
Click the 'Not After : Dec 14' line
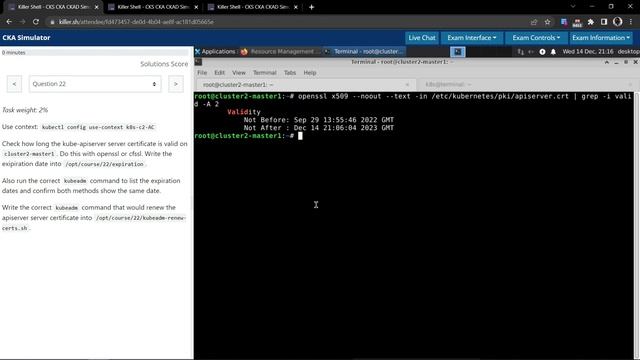tap(319, 128)
